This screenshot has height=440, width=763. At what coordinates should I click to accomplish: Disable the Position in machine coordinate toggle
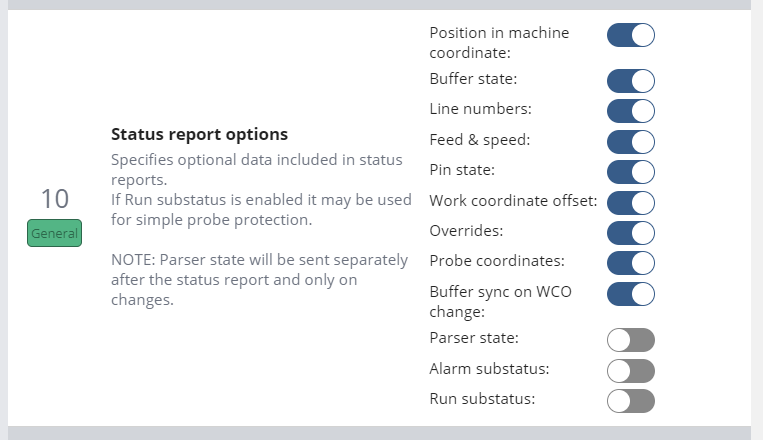(x=630, y=36)
